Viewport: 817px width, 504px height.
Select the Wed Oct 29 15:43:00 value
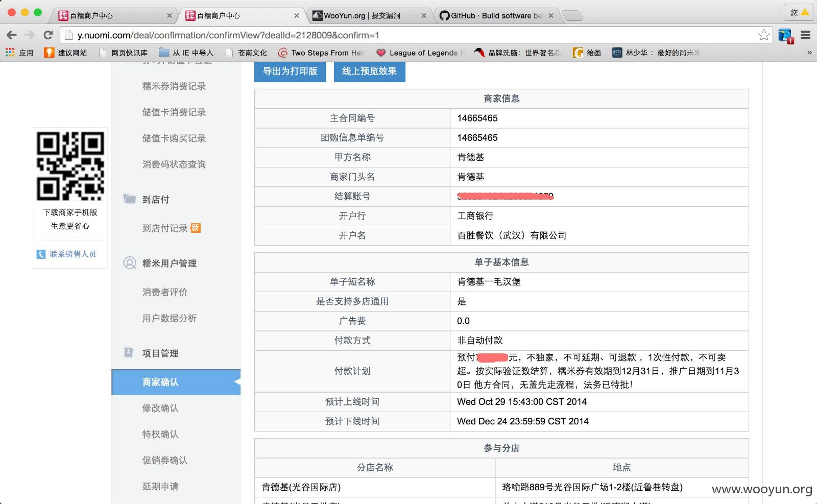pyautogui.click(x=522, y=402)
